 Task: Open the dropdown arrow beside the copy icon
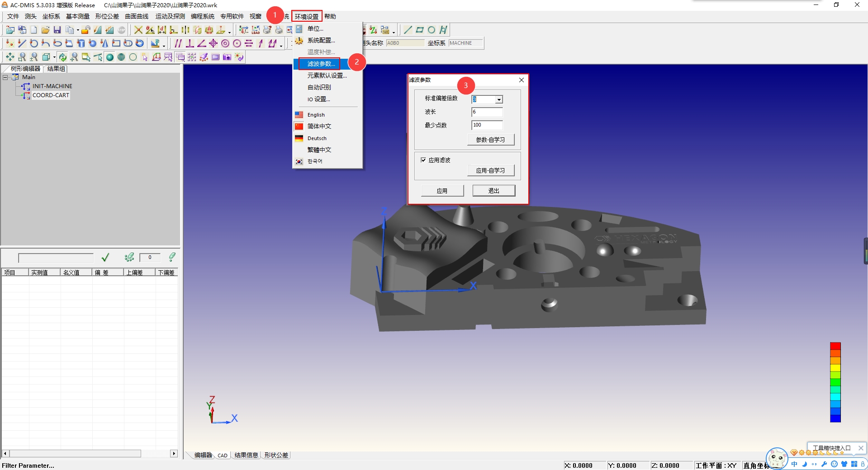tap(78, 31)
